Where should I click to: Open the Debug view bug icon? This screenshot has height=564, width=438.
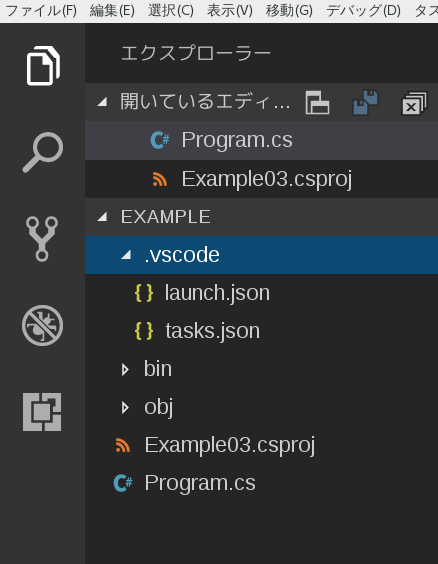[42, 326]
